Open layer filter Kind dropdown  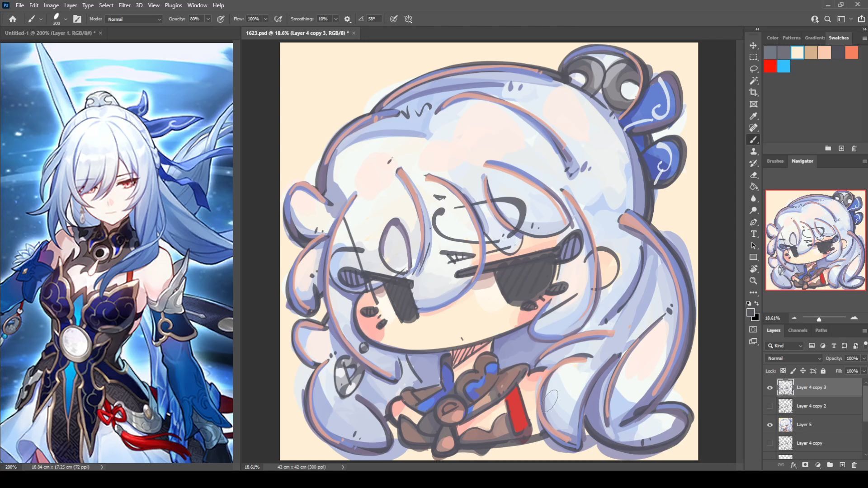(785, 346)
